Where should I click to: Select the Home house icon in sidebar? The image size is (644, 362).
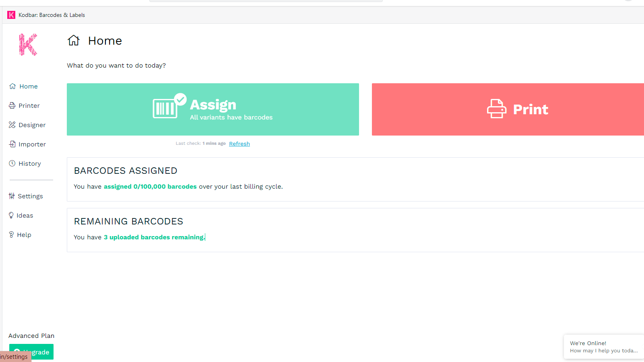coord(12,86)
